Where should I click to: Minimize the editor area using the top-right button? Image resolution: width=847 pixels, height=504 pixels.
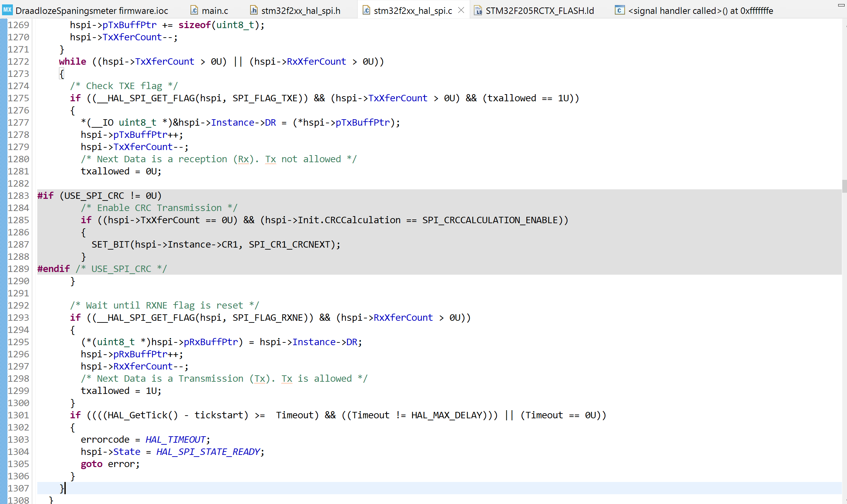tap(841, 5)
